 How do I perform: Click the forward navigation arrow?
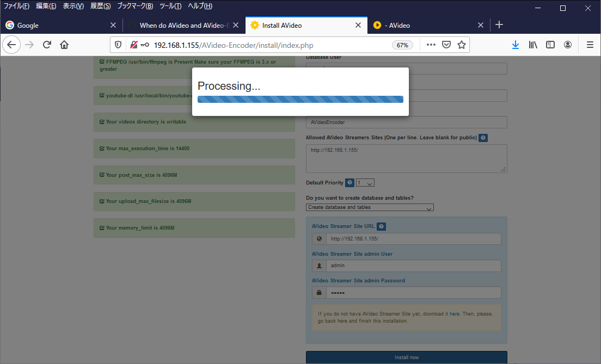29,45
